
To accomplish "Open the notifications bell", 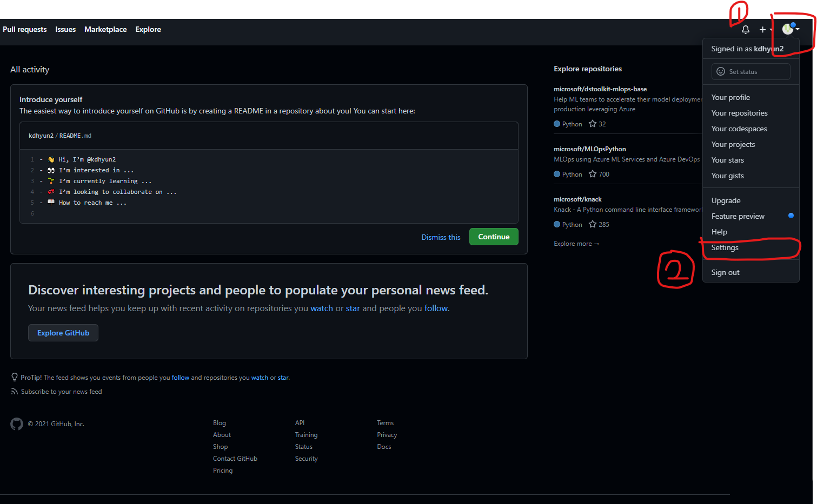I will (x=746, y=30).
